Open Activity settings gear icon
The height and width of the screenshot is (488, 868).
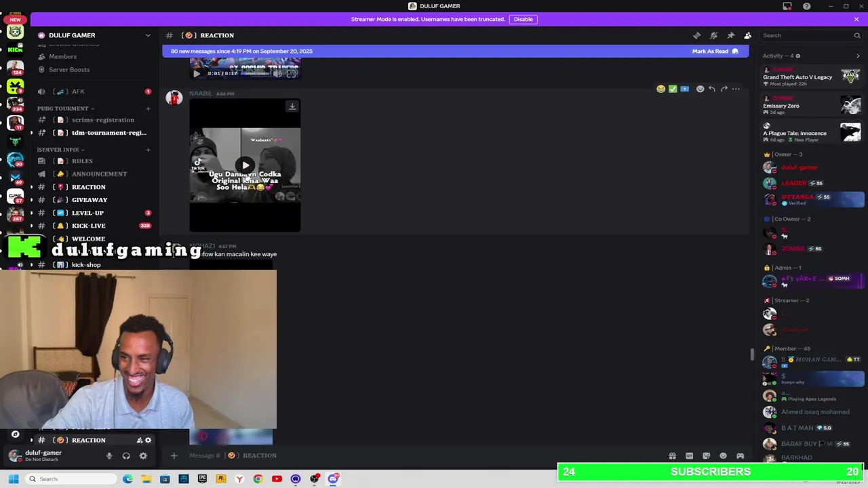click(797, 56)
